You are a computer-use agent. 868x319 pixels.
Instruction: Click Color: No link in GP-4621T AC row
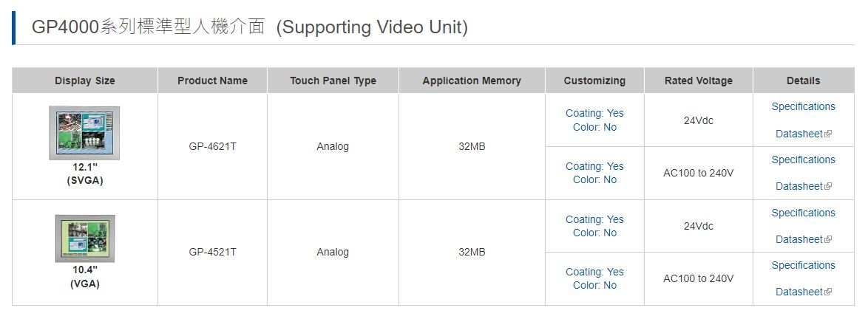pos(594,179)
